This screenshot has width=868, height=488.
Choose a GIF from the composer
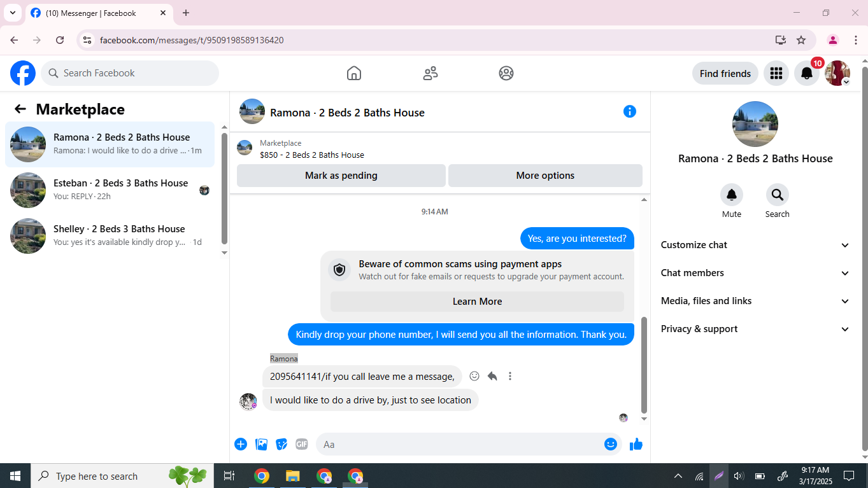[x=302, y=444]
